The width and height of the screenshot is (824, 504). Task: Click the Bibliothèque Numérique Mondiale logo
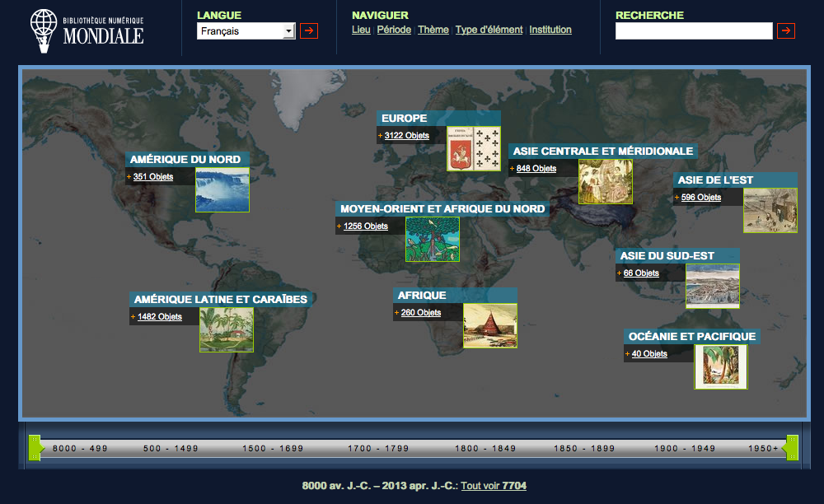[x=87, y=28]
